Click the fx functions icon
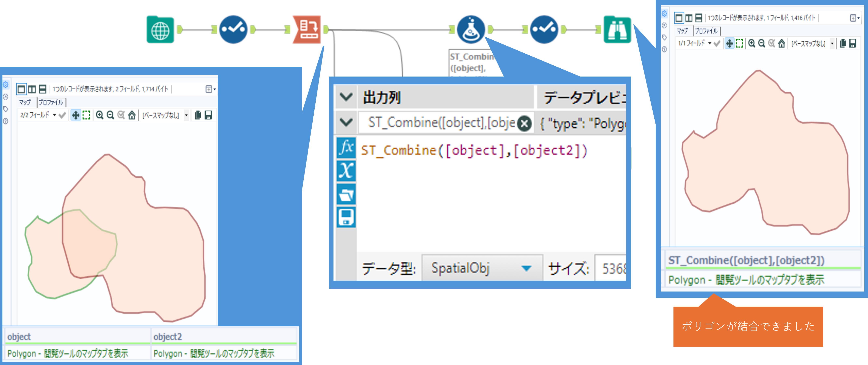This screenshot has height=365, width=868. point(346,148)
